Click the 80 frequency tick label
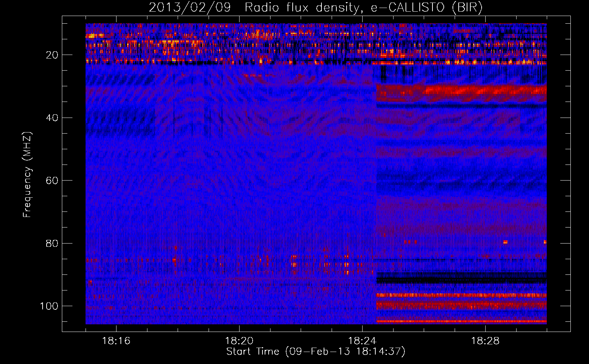 pos(52,243)
